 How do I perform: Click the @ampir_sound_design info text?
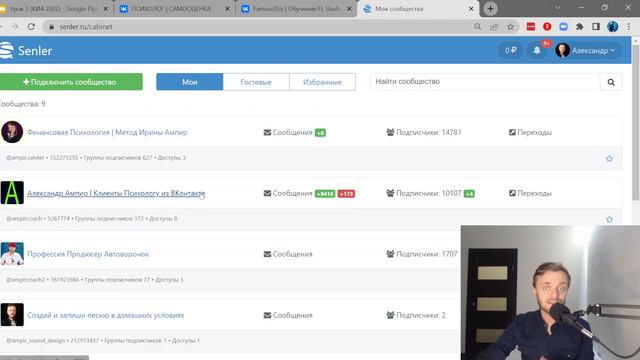click(x=36, y=340)
